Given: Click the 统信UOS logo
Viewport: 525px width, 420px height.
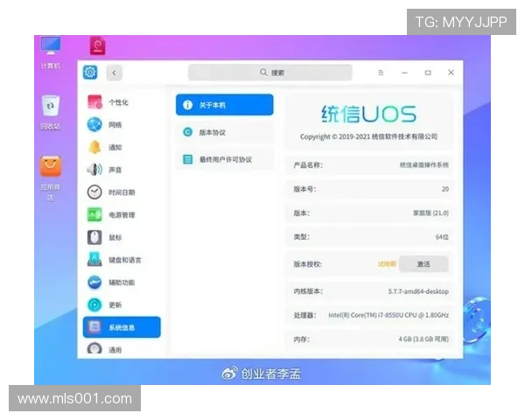Looking at the screenshot, I should pyautogui.click(x=368, y=114).
